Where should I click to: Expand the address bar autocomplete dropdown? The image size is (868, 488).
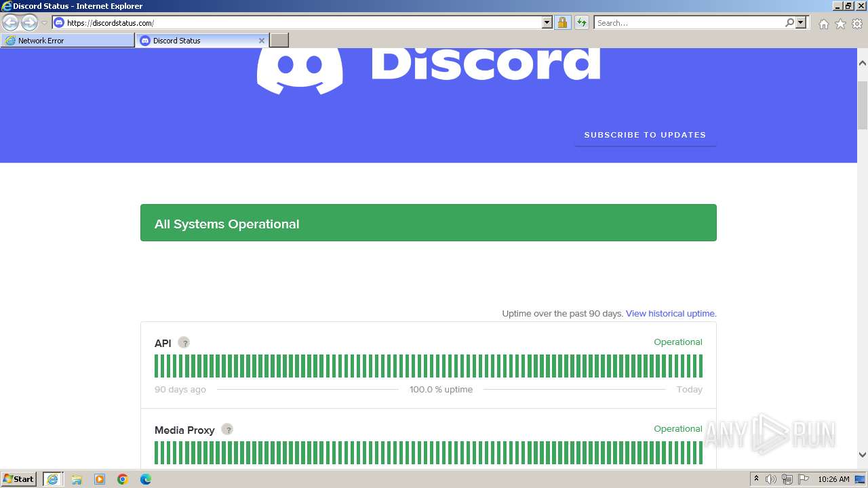point(547,22)
